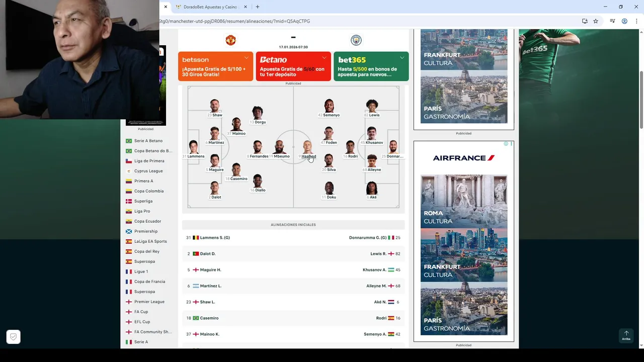Open LaLiga EA Sports in sidebar
The height and width of the screenshot is (362, 644).
pos(150,241)
